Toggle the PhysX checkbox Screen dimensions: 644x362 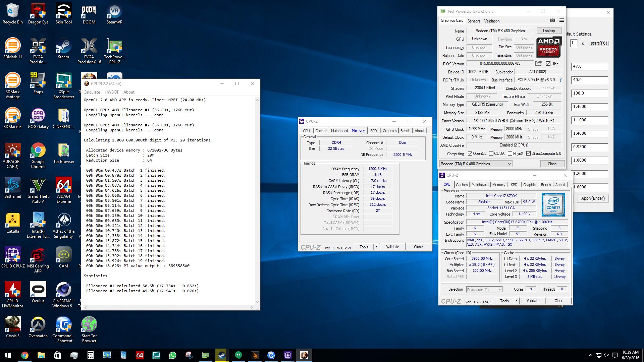[510, 154]
